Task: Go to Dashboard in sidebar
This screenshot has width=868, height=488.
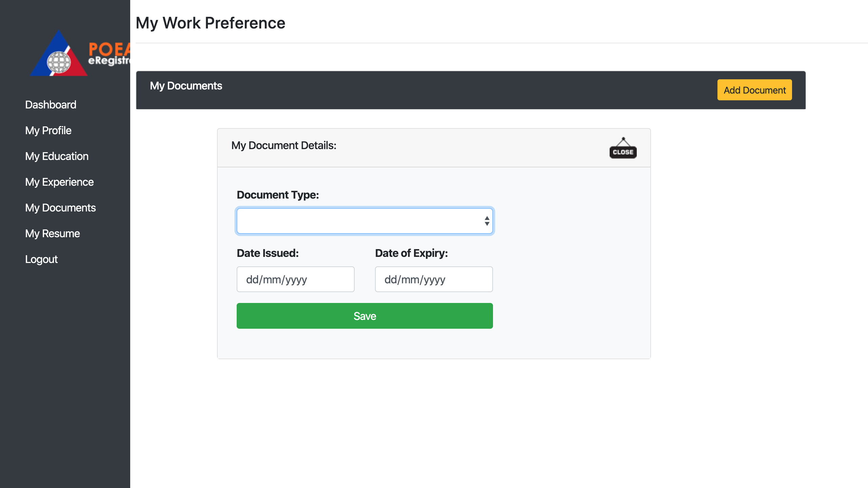Action: (x=51, y=105)
